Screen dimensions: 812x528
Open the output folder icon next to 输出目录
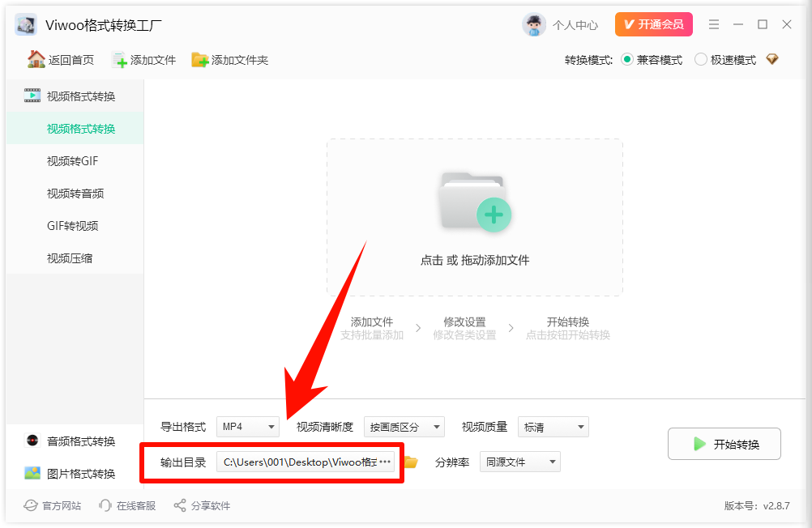pyautogui.click(x=411, y=462)
